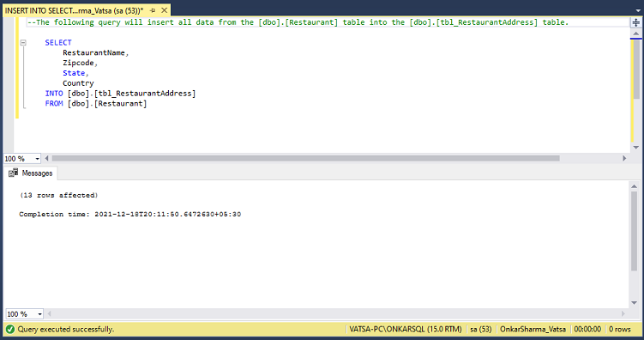Image resolution: width=644 pixels, height=340 pixels.
Task: Click the Messages tab grid icon
Action: (x=13, y=173)
